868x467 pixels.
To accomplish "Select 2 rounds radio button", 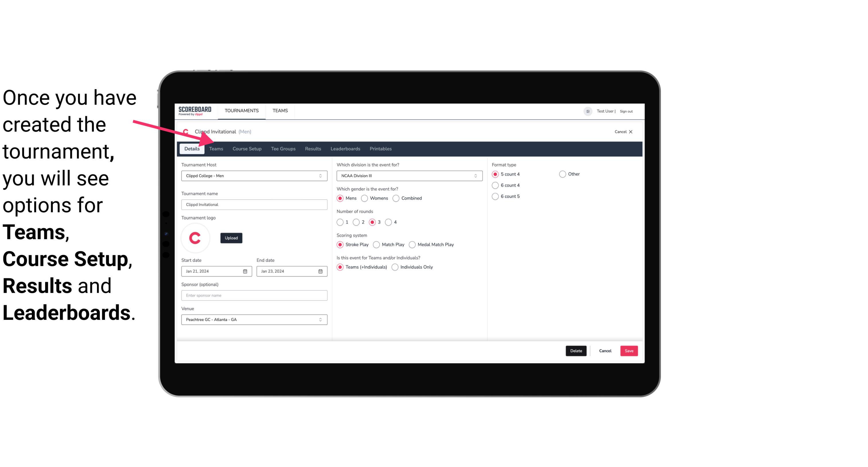I will tap(357, 222).
